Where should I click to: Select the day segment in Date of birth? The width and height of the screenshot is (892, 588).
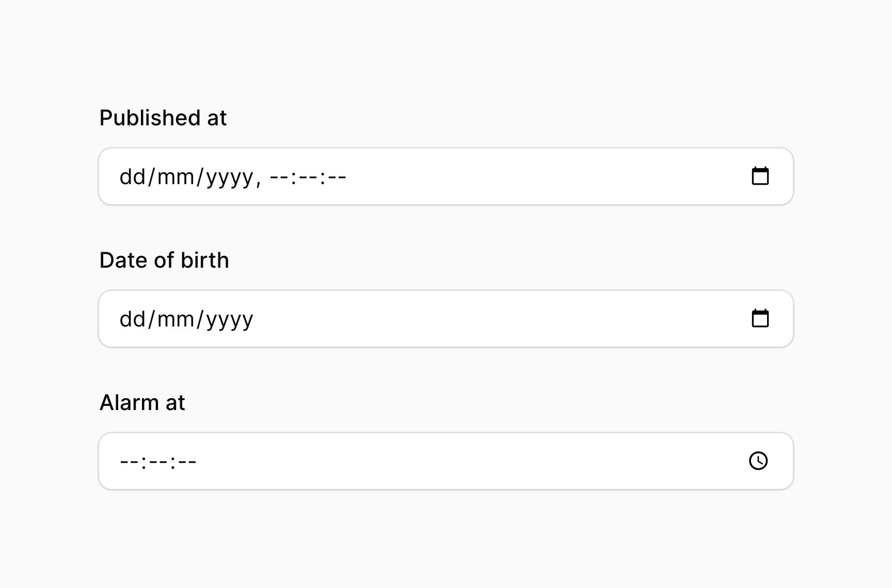point(133,319)
